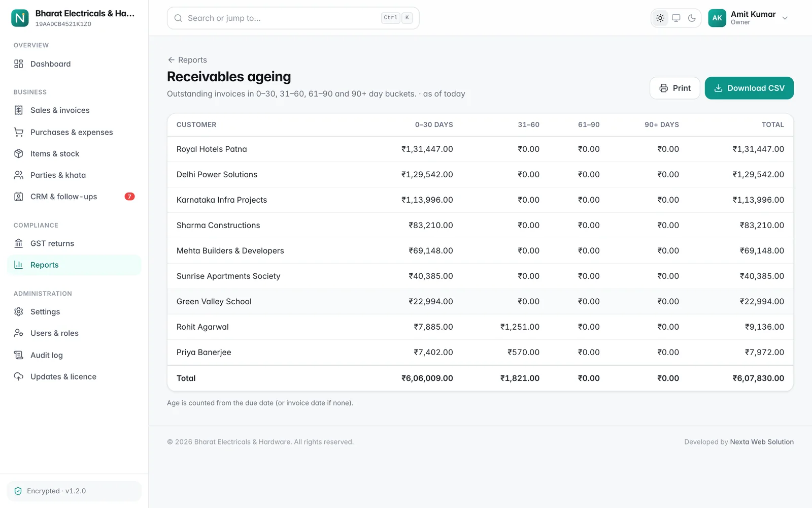Switch to light theme sun toggle

[x=660, y=18]
